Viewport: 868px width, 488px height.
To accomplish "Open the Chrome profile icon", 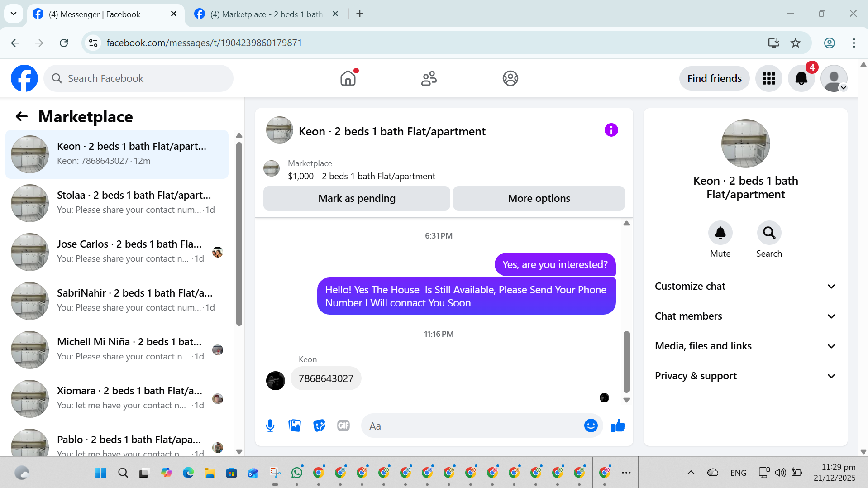I will coord(829,43).
